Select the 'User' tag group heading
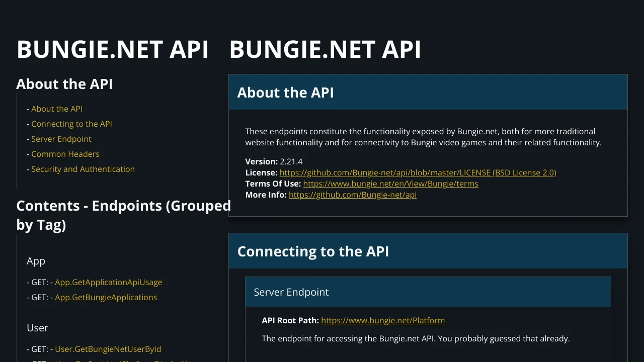Viewport: 644px width, 362px height. [x=38, y=328]
